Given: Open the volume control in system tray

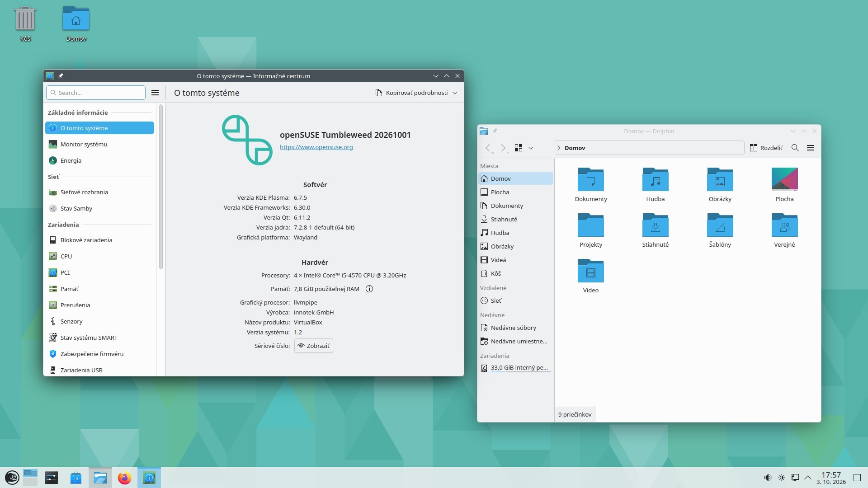Looking at the screenshot, I should (768, 478).
